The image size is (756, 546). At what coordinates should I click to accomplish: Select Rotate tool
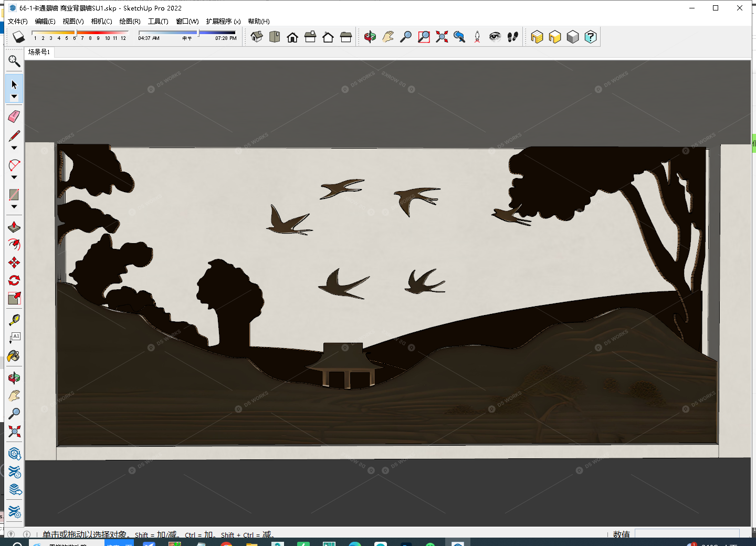pos(14,280)
